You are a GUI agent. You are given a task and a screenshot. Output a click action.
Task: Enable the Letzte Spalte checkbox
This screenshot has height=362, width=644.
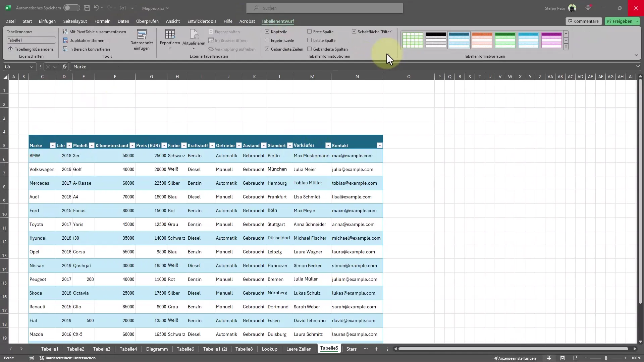[310, 40]
